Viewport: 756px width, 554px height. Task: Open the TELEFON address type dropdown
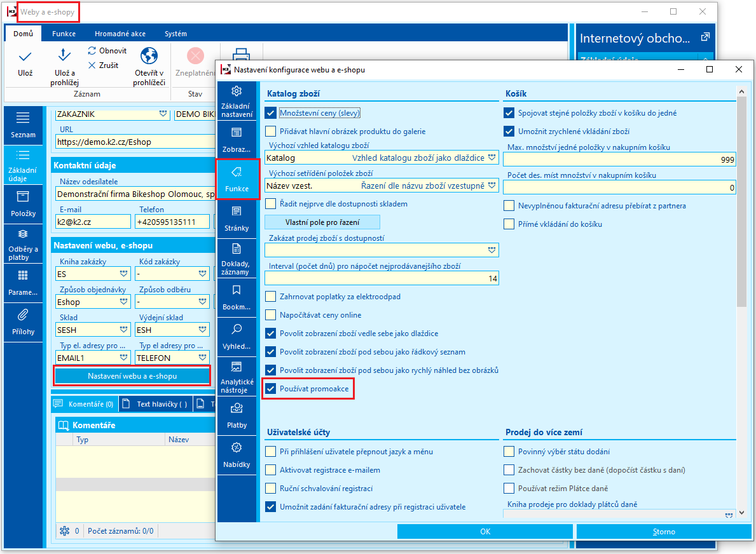202,358
